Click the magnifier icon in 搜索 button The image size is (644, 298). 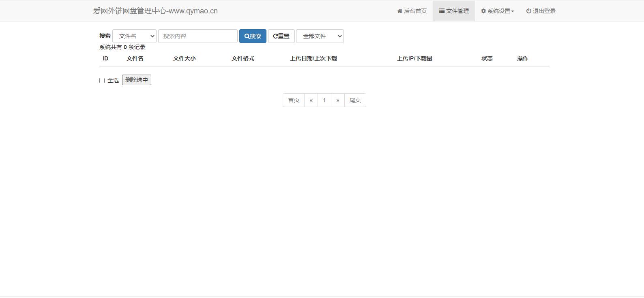(x=247, y=36)
